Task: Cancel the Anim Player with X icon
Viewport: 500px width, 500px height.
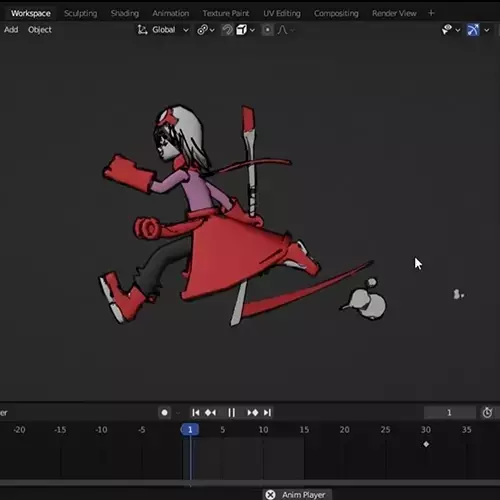Action: click(270, 495)
